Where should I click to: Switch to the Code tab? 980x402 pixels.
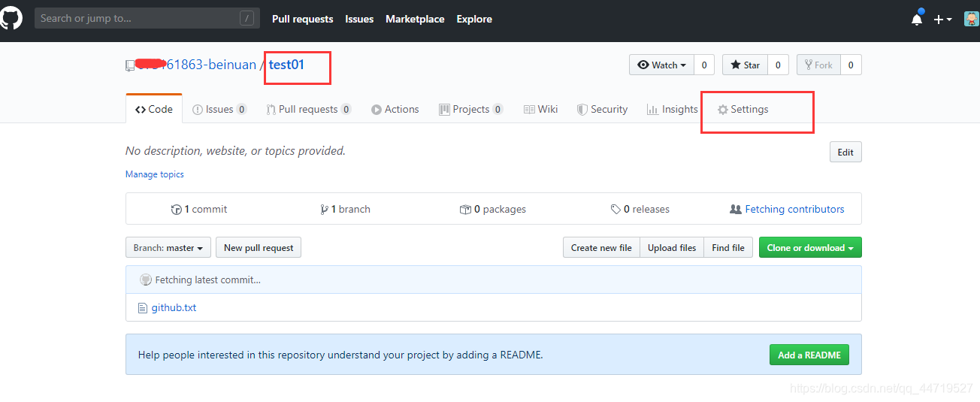pos(154,109)
